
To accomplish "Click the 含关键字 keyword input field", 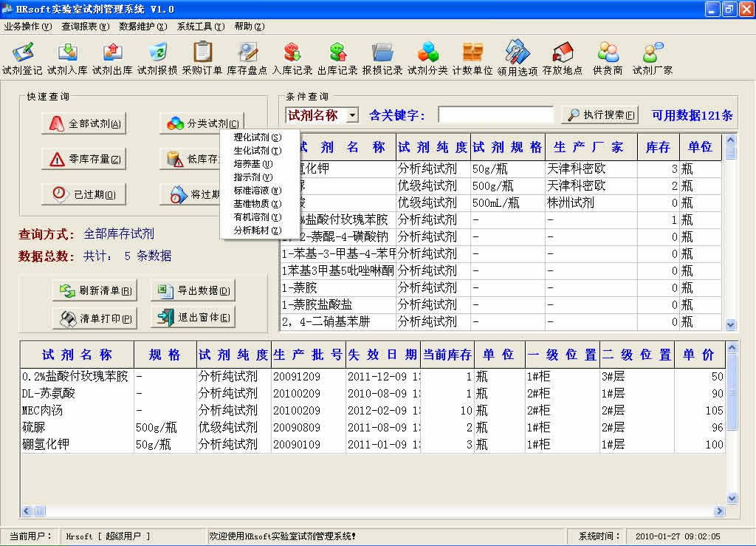I will [x=495, y=115].
